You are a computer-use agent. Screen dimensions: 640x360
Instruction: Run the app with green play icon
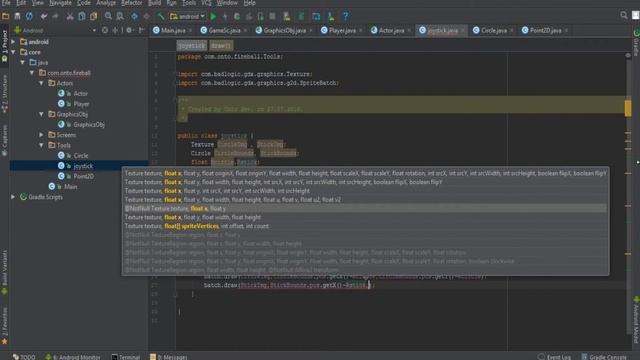(213, 16)
